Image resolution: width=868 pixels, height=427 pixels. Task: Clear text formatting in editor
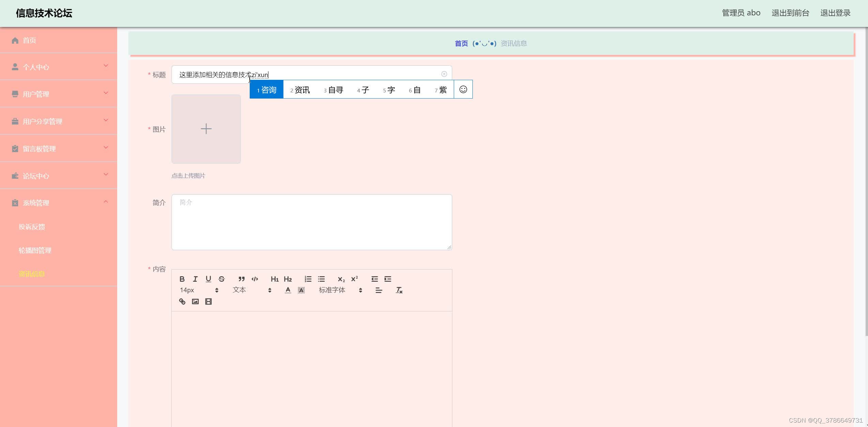coord(399,290)
